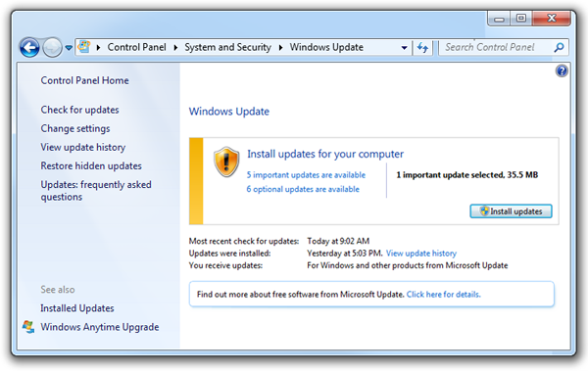Click the Windows Anytime Upgrade flag icon

coord(28,327)
